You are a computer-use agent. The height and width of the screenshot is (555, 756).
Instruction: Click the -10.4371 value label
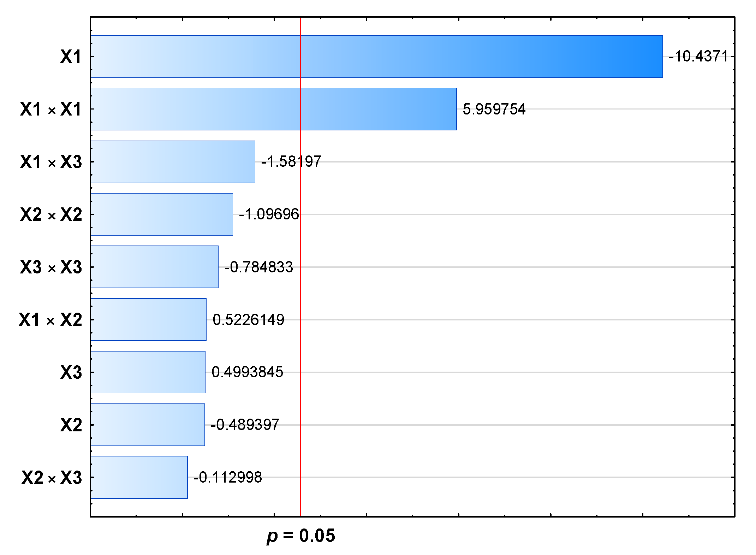click(698, 57)
